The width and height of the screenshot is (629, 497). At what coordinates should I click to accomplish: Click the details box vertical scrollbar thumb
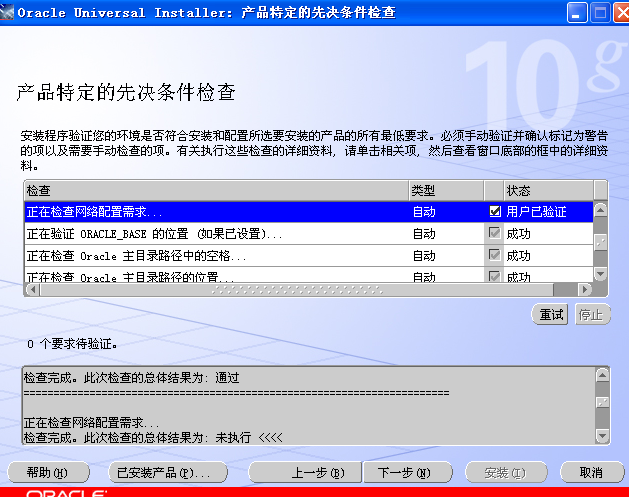point(603,402)
